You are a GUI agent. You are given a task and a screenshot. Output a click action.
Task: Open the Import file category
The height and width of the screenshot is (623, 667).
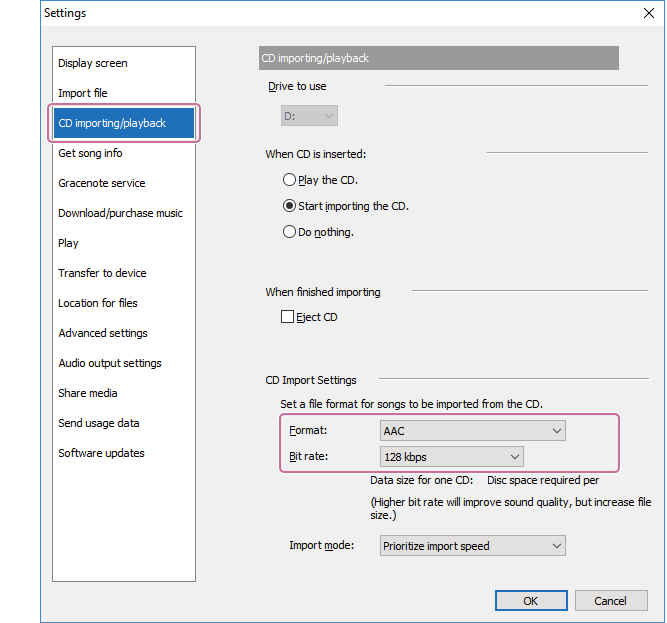[83, 93]
